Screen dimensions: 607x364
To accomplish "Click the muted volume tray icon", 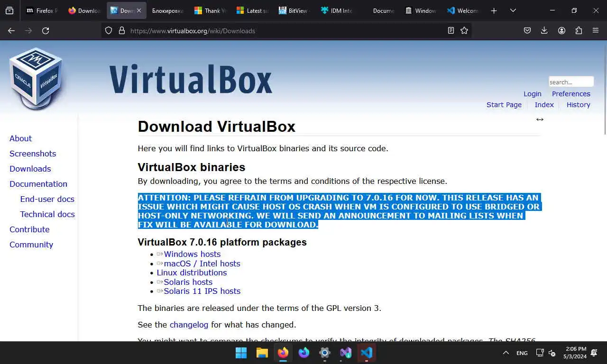I will pyautogui.click(x=552, y=353).
